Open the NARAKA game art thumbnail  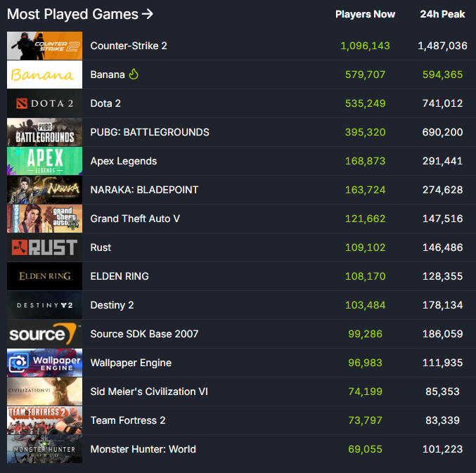[x=44, y=190]
